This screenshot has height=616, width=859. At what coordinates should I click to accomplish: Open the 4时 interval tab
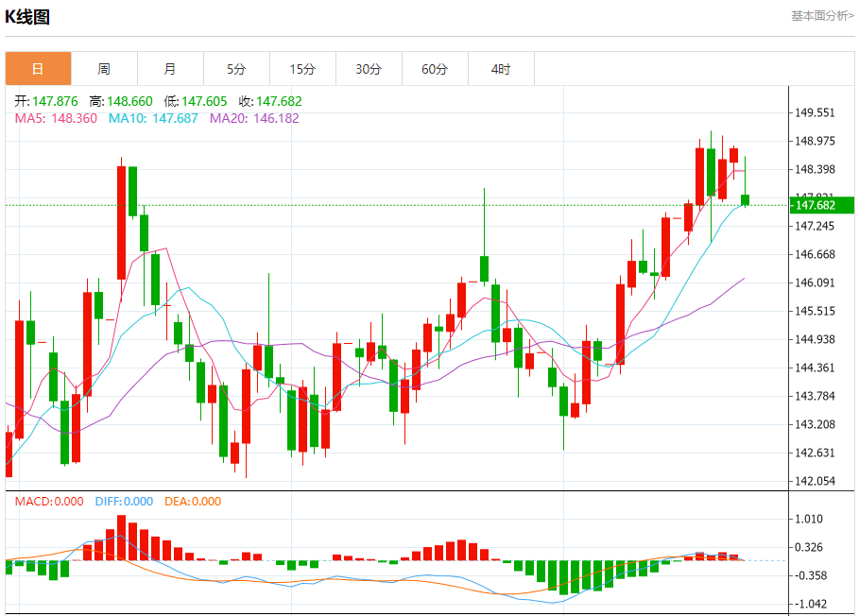(x=501, y=69)
